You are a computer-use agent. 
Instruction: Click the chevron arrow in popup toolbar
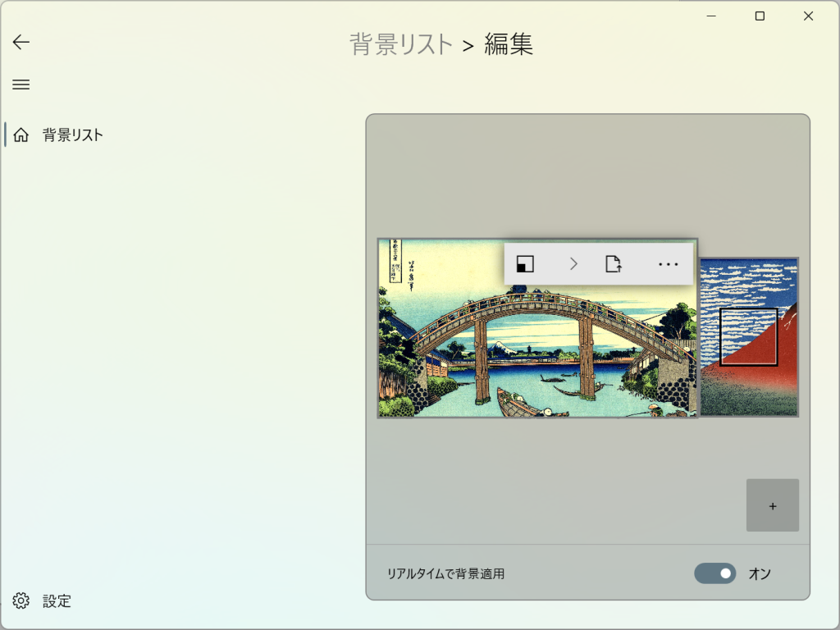coord(573,263)
